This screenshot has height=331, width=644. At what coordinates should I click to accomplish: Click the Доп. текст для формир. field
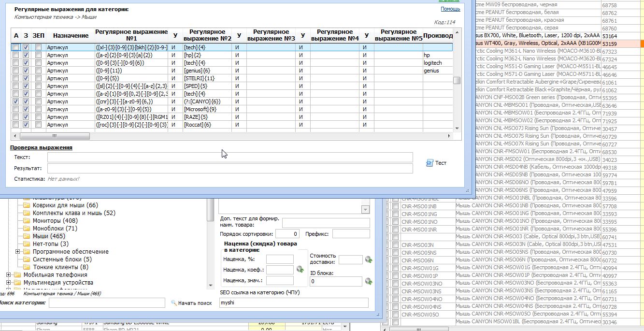[x=326, y=223]
